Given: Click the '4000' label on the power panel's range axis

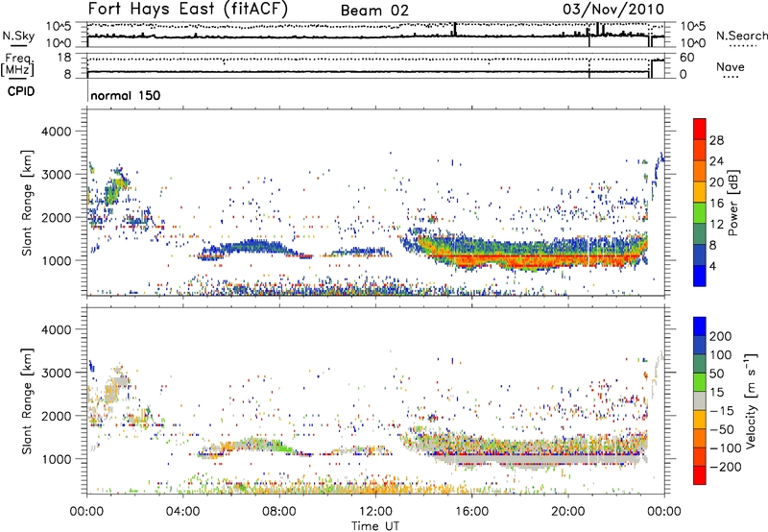Looking at the screenshot, I should [57, 132].
